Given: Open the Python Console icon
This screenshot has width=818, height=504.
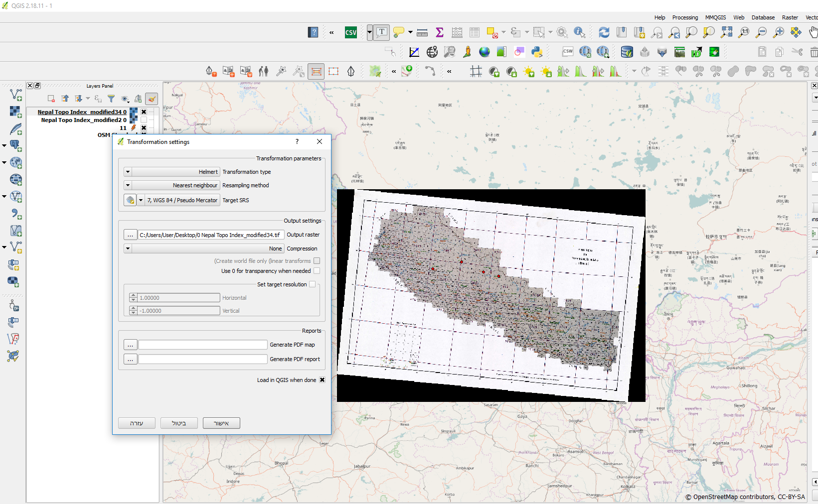Looking at the screenshot, I should click(537, 52).
